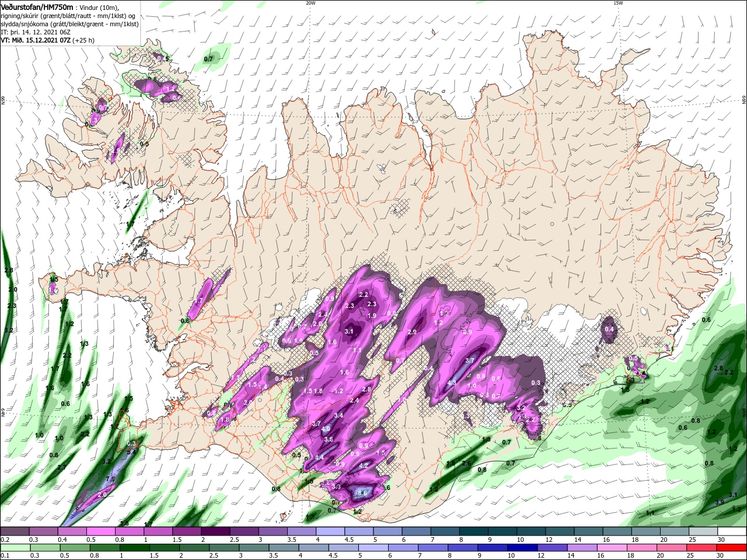Pick the pink swatch labeled 0.5, upper legend row
This screenshot has width=747, height=560.
(101, 531)
